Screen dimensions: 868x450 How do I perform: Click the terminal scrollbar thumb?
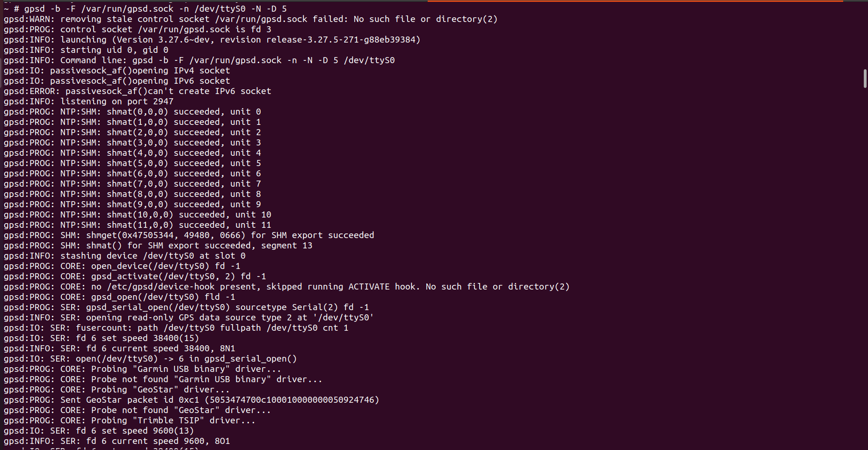click(865, 78)
